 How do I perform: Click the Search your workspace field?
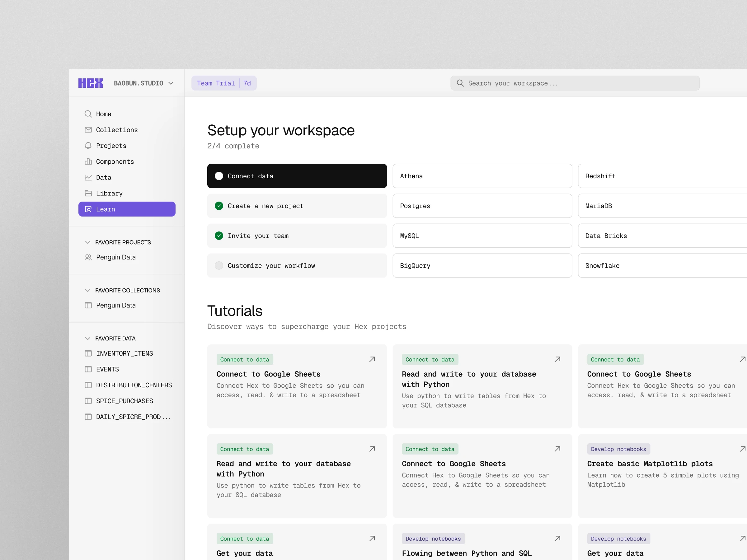(575, 83)
